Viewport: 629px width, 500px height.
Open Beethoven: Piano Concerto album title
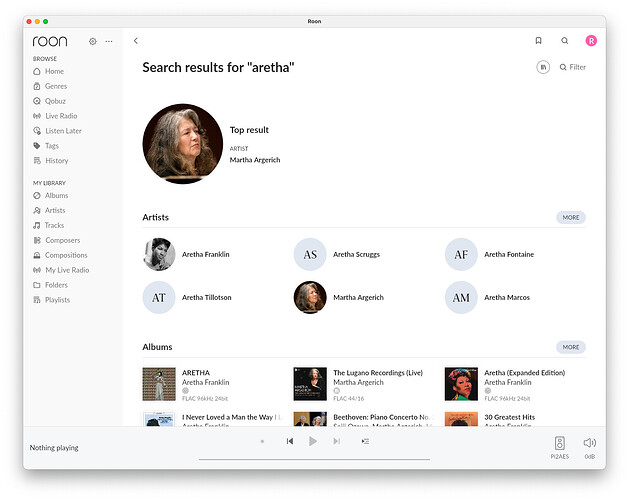pos(383,417)
